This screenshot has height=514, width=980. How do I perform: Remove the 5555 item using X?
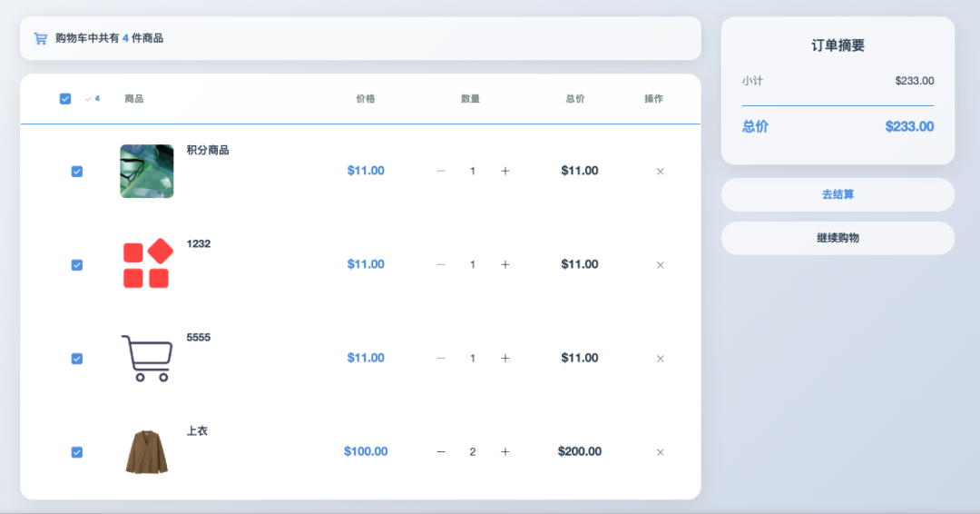(x=660, y=359)
